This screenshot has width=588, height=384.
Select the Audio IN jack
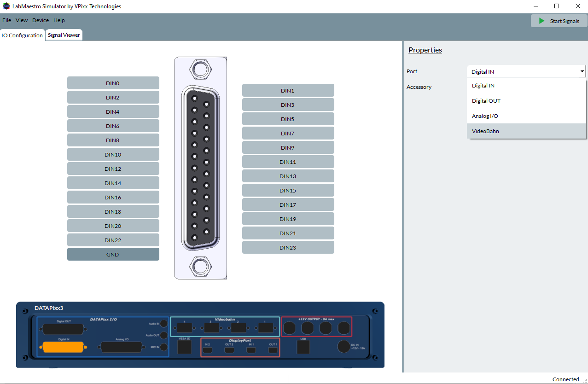tap(163, 324)
